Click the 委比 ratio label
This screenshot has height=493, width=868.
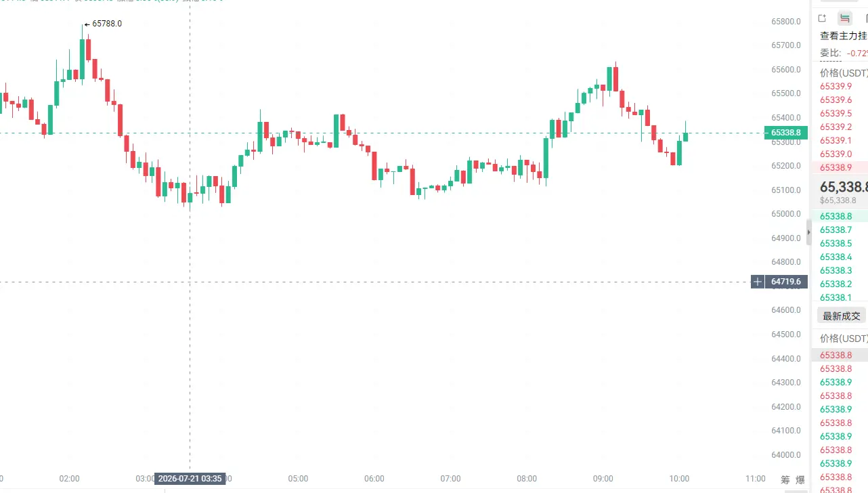click(830, 53)
